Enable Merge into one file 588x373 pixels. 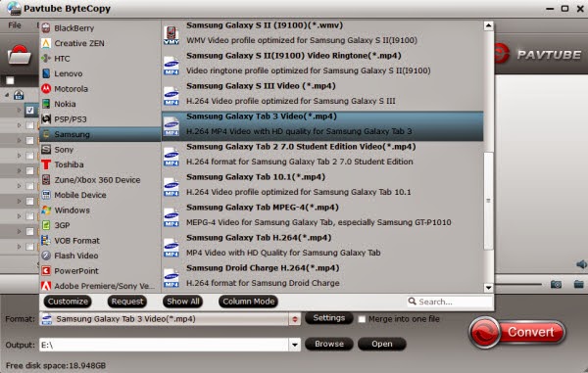pyautogui.click(x=362, y=319)
